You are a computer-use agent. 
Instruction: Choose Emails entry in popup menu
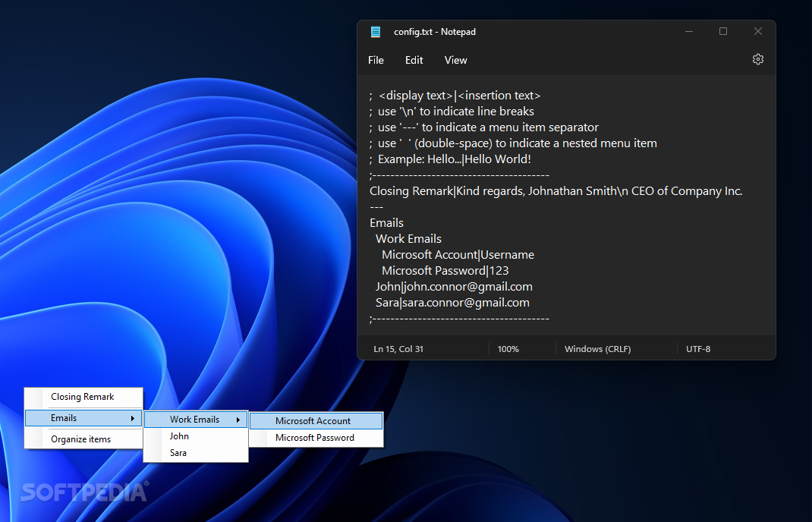83,418
